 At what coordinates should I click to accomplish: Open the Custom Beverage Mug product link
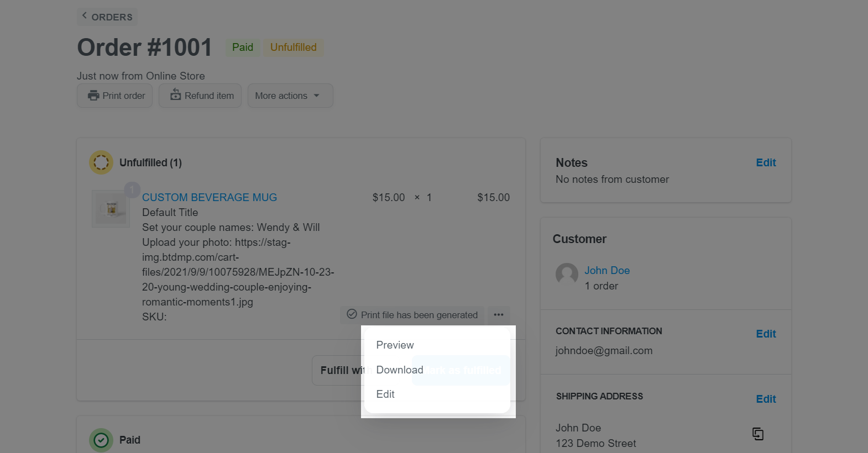coord(210,197)
